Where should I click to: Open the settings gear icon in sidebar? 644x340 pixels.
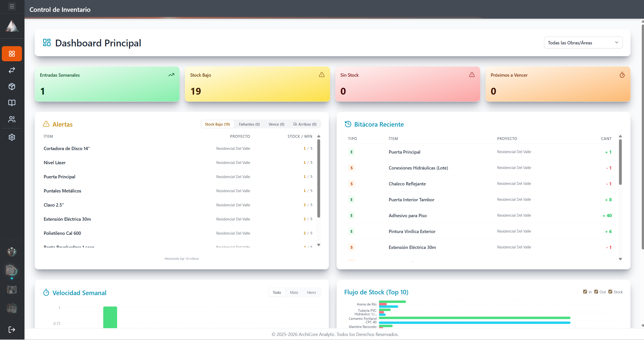coord(12,137)
